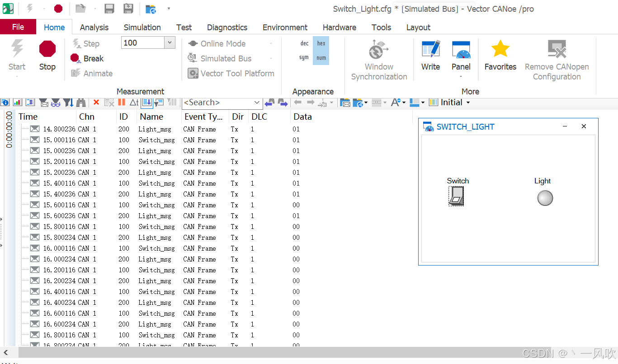Open the animation step value dropdown arrow
The image size is (618, 364).
[x=170, y=43]
